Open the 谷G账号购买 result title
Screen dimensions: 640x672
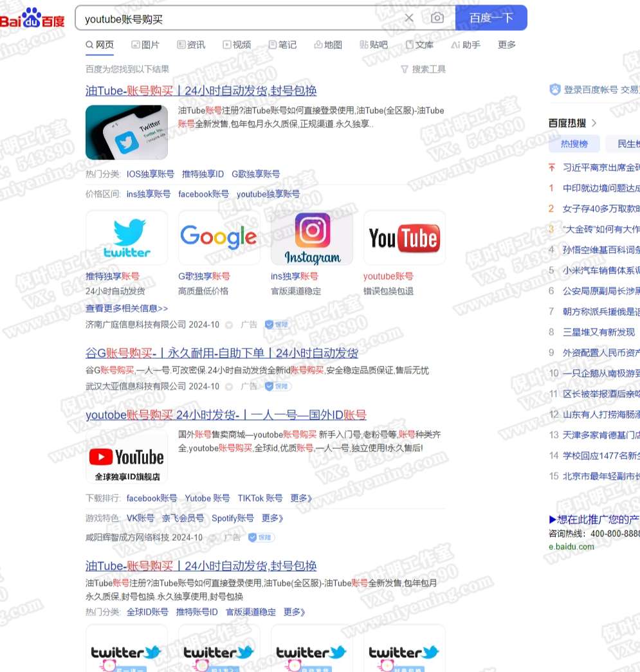pos(222,353)
